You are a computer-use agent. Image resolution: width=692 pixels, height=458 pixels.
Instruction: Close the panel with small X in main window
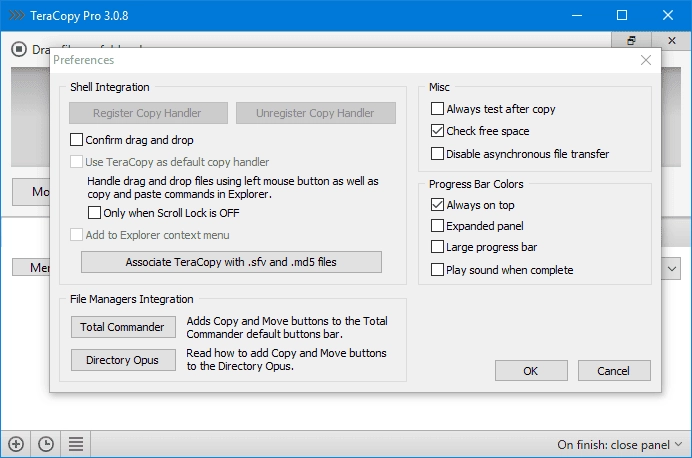[x=672, y=40]
